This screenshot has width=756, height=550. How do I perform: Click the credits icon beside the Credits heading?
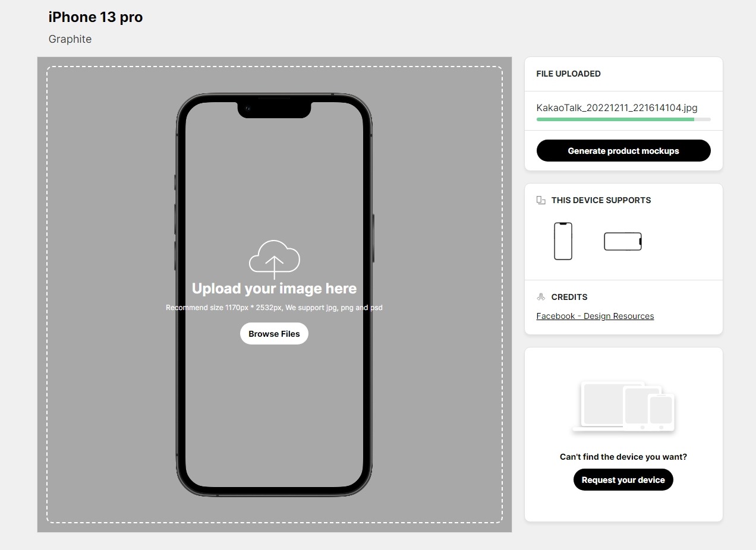click(x=541, y=297)
